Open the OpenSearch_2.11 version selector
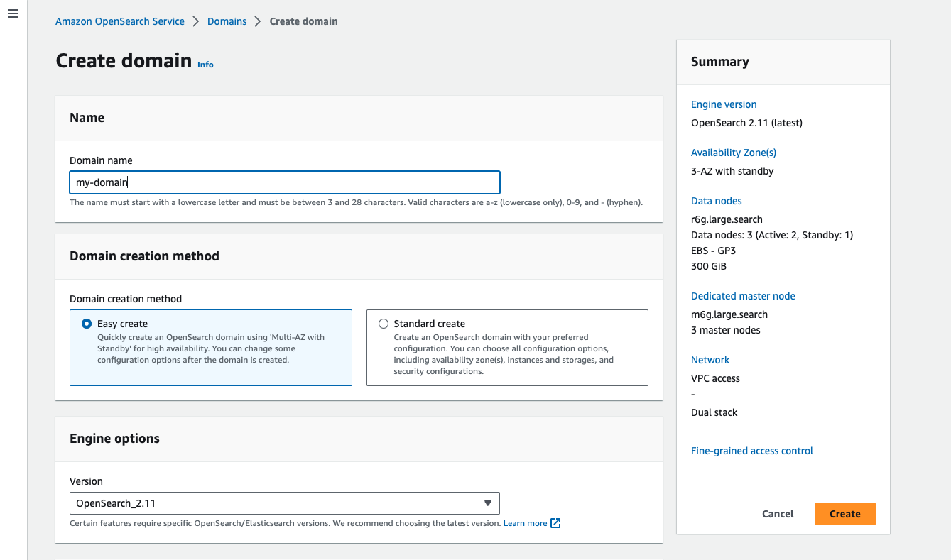 [284, 503]
